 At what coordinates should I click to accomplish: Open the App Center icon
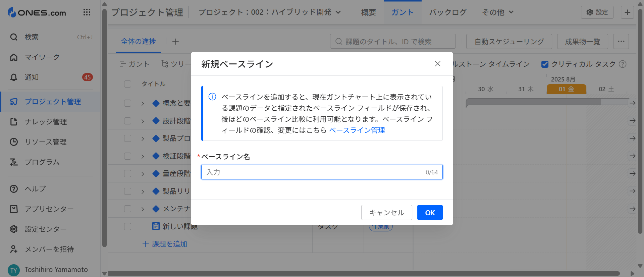[x=14, y=209]
